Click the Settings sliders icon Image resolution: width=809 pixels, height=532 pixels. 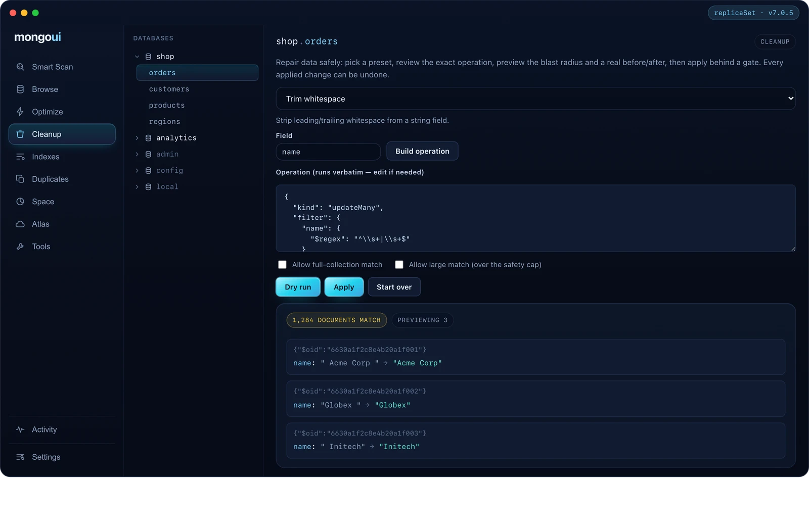(20, 457)
